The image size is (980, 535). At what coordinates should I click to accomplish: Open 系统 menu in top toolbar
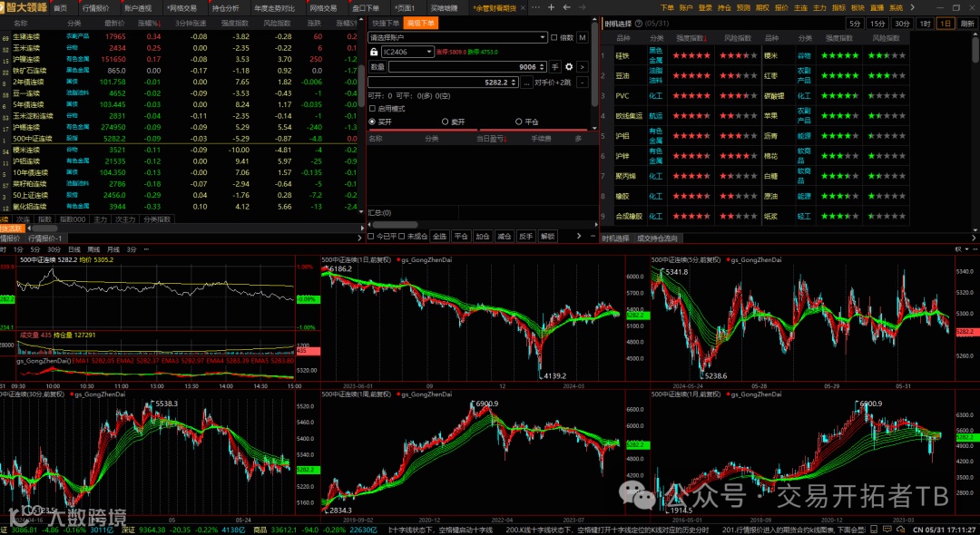click(x=896, y=8)
